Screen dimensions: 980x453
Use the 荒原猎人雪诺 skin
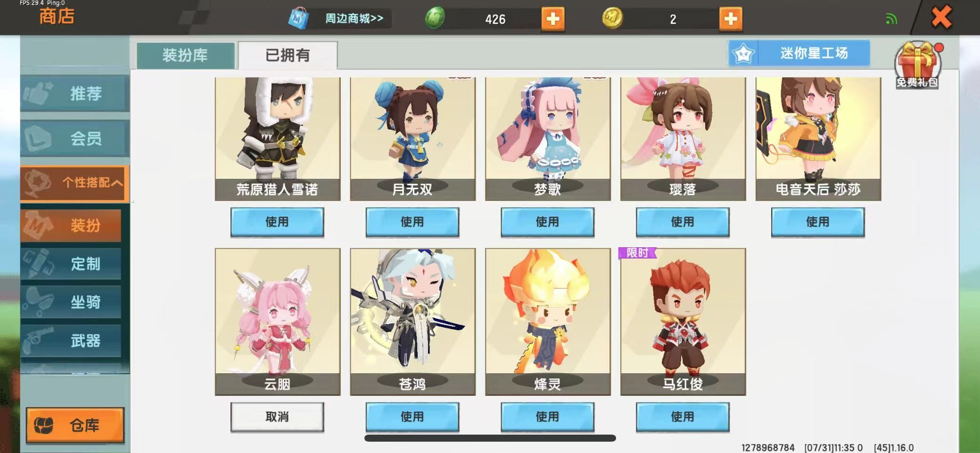[x=277, y=222]
